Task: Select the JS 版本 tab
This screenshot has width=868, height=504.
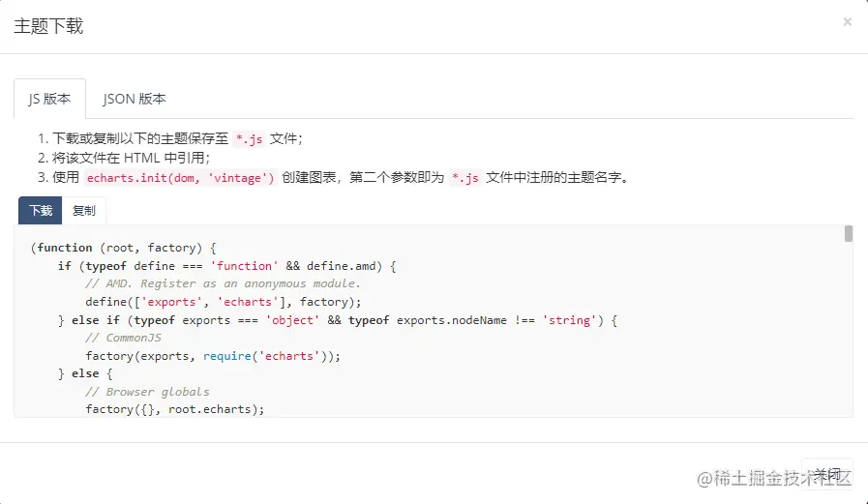Action: [x=49, y=99]
